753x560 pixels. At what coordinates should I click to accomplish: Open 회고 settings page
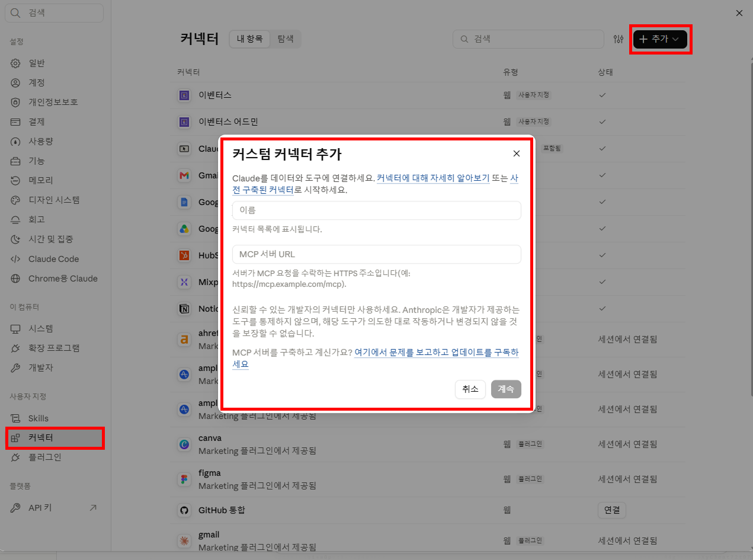coord(55,219)
